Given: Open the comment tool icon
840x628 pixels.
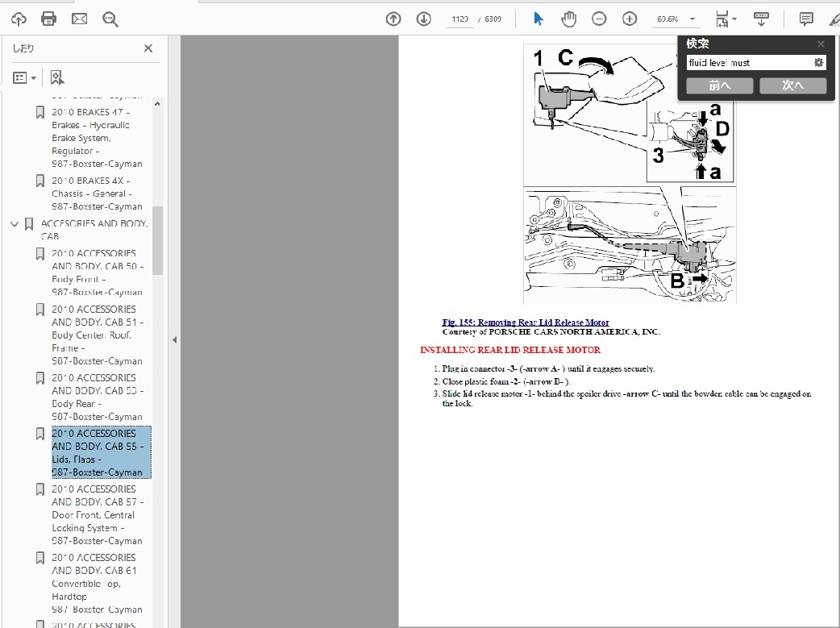Looking at the screenshot, I should pyautogui.click(x=805, y=19).
